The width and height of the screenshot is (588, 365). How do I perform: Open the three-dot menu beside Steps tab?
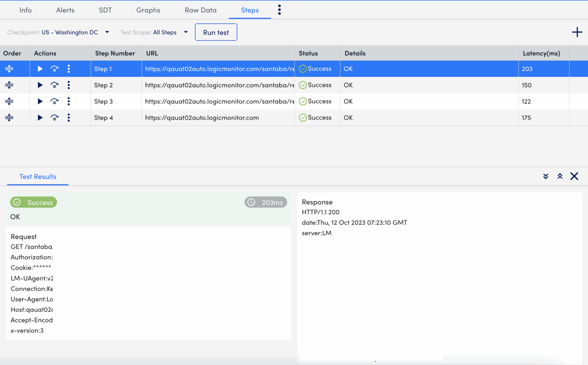tap(279, 10)
